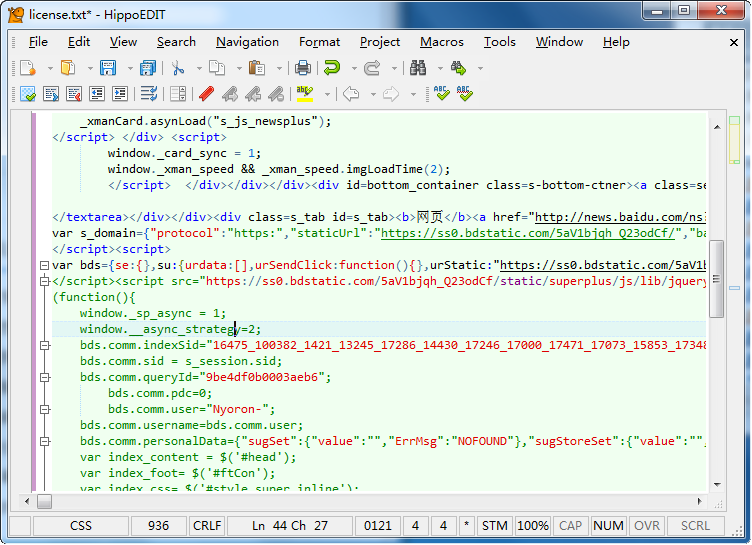Open the Navigation menu
752x545 pixels.
click(247, 41)
